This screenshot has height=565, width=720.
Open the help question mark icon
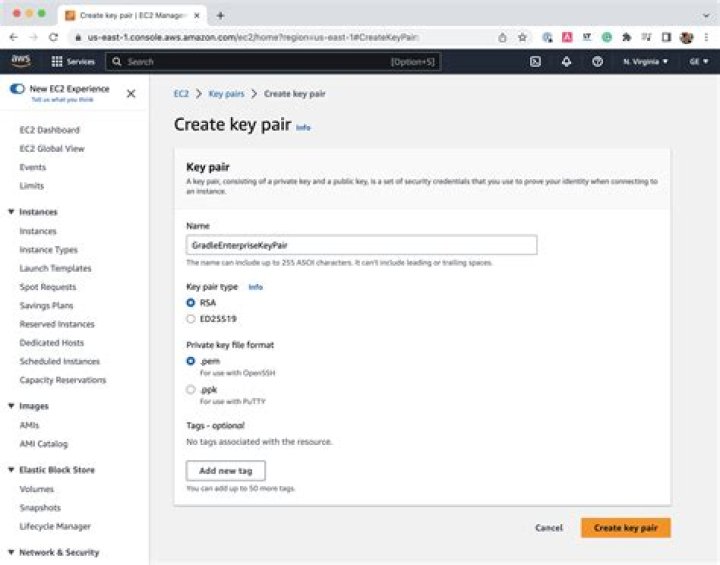click(x=597, y=61)
